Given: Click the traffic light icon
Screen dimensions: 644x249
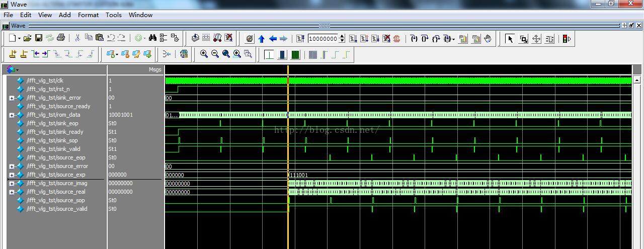Looking at the screenshot, I should pos(567,39).
